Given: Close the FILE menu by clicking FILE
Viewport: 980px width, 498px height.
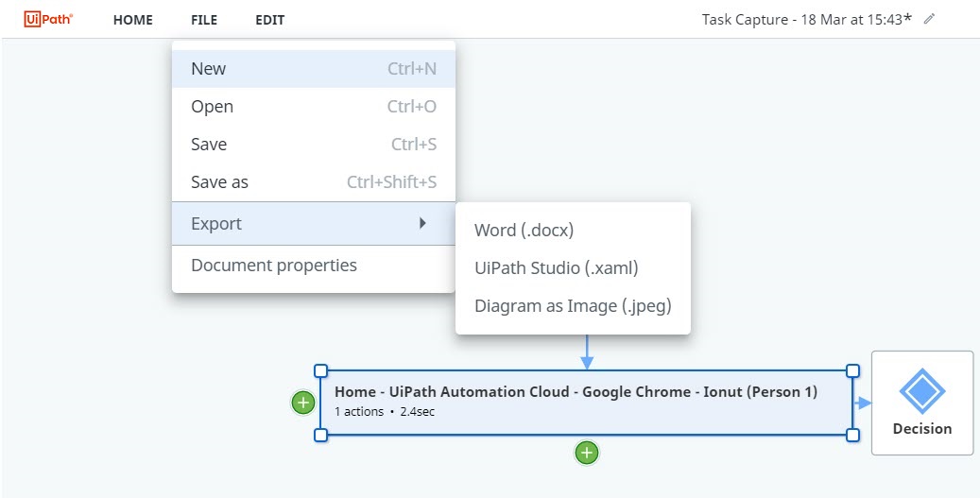Looking at the screenshot, I should pos(203,20).
